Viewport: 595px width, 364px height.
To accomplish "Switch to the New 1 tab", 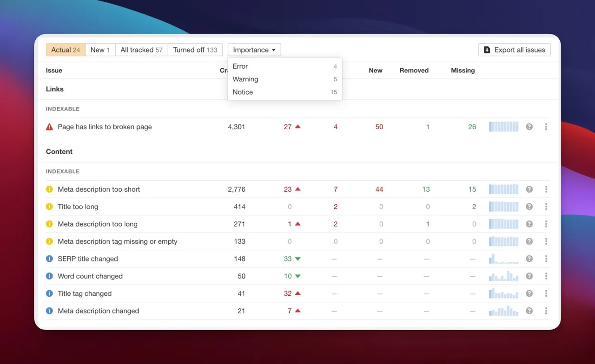I will coord(100,50).
